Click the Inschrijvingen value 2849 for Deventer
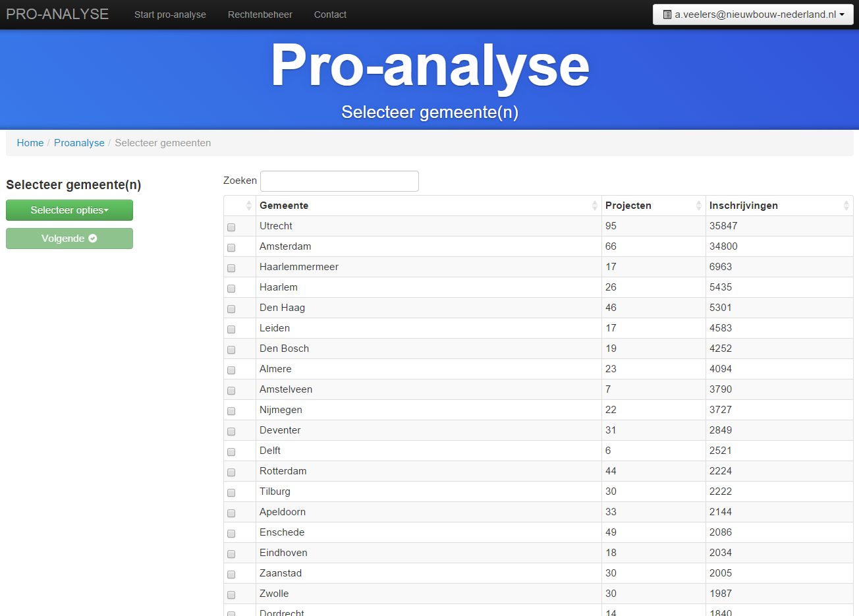 click(721, 430)
